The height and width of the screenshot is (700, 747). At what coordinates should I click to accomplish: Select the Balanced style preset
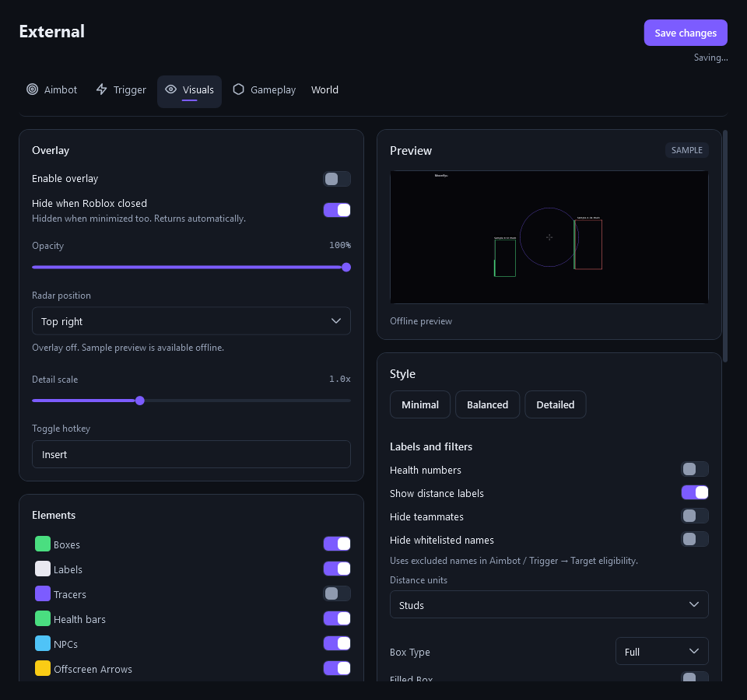tap(487, 404)
